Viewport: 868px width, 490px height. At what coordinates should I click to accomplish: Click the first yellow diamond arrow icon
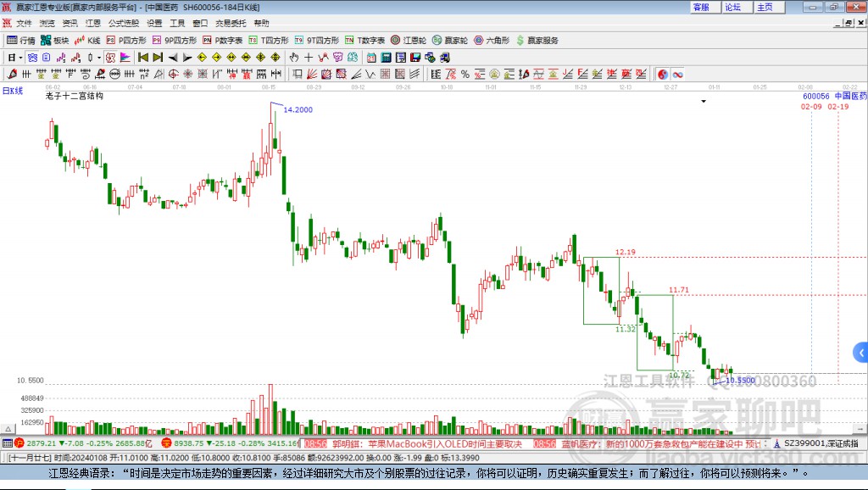click(202, 58)
